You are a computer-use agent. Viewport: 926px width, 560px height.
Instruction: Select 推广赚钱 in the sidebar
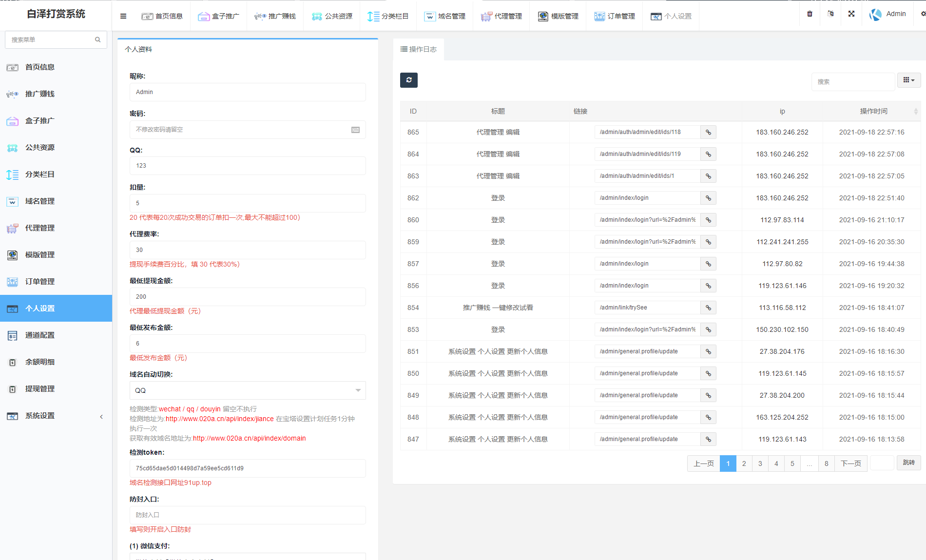[x=40, y=94]
